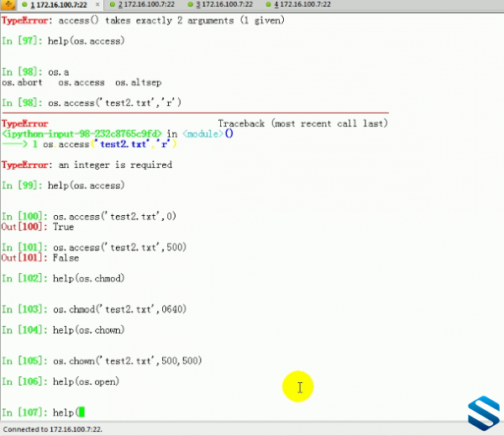Viewport: 504px width, 436px height.
Task: Click the line 'In [102]: help(os.chmod)'
Action: (63, 278)
